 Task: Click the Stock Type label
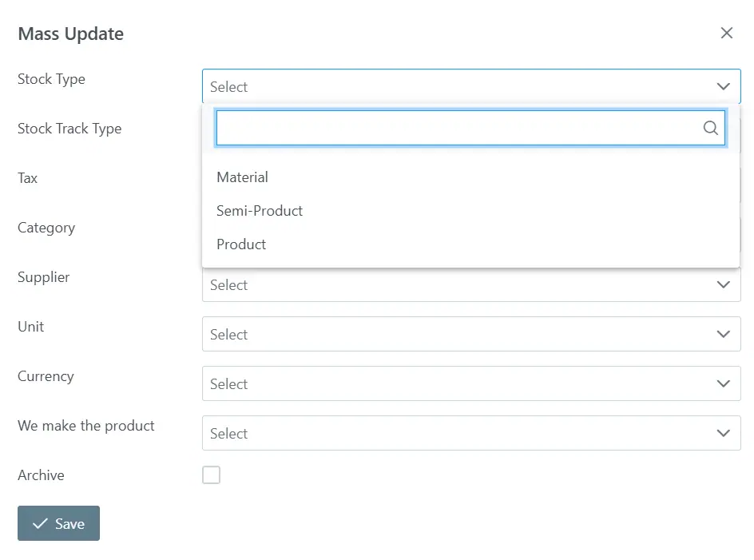(x=51, y=79)
